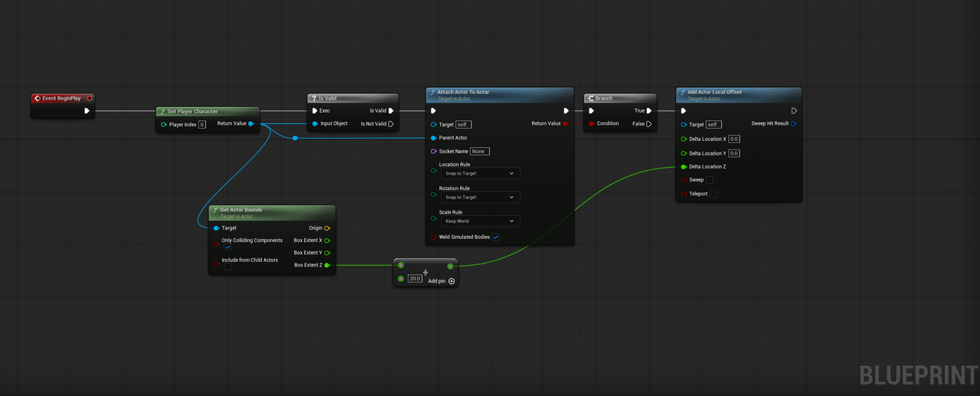This screenshot has width=980, height=396.
Task: Click the Player Index input pin
Action: [x=164, y=124]
